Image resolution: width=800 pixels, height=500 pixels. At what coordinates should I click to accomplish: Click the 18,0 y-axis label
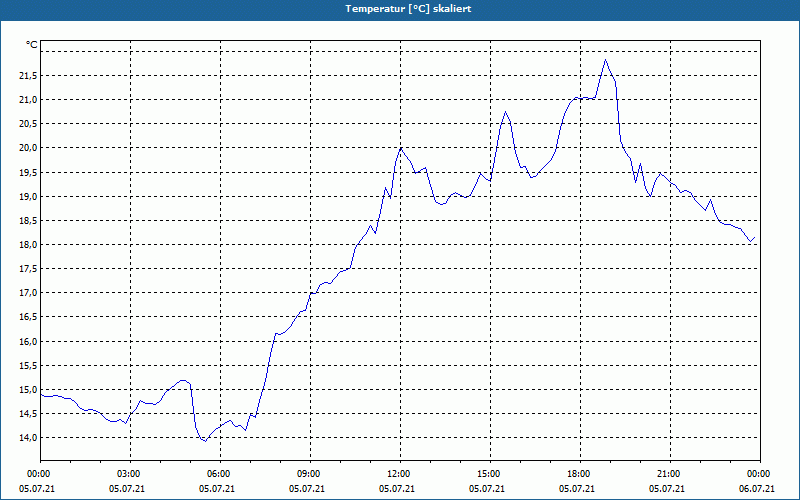click(28, 245)
